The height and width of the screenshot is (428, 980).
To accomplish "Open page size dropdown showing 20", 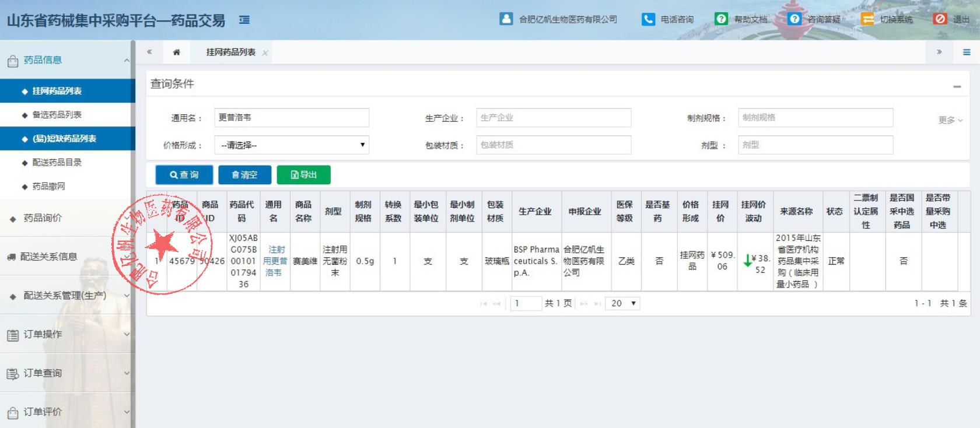I will [x=623, y=303].
